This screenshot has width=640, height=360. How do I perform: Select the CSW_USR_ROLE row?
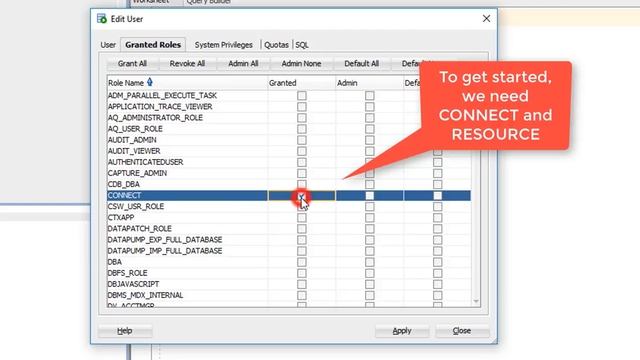(289, 207)
